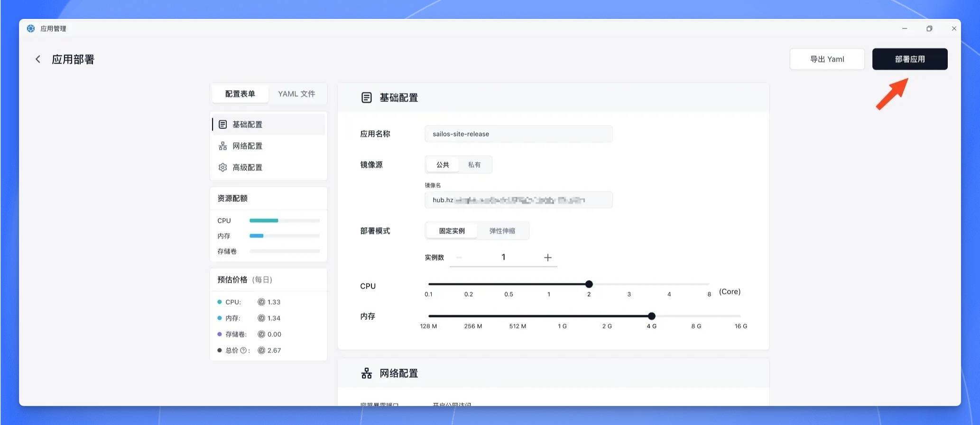The image size is (980, 425).
Task: Increase instance count with plus icon
Action: pyautogui.click(x=547, y=257)
